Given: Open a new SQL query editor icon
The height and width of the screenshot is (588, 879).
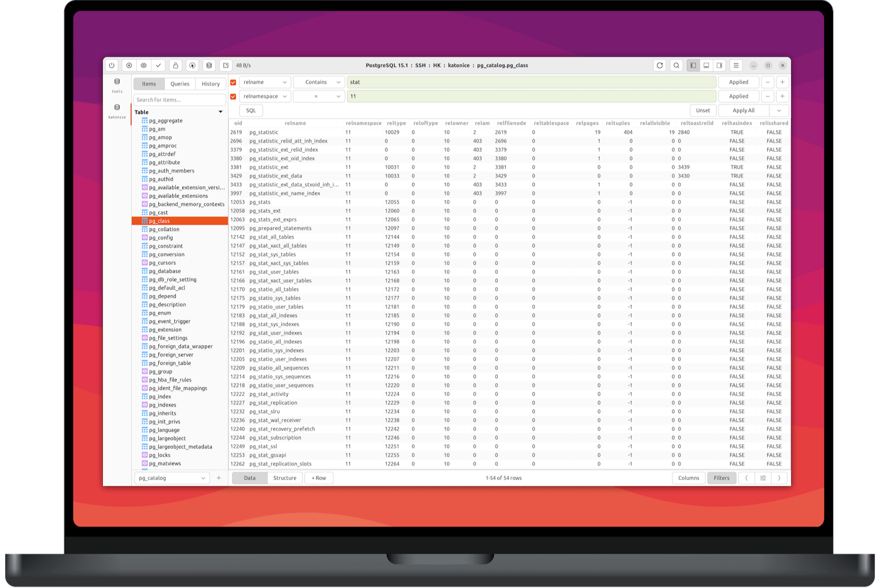Looking at the screenshot, I should [x=225, y=65].
